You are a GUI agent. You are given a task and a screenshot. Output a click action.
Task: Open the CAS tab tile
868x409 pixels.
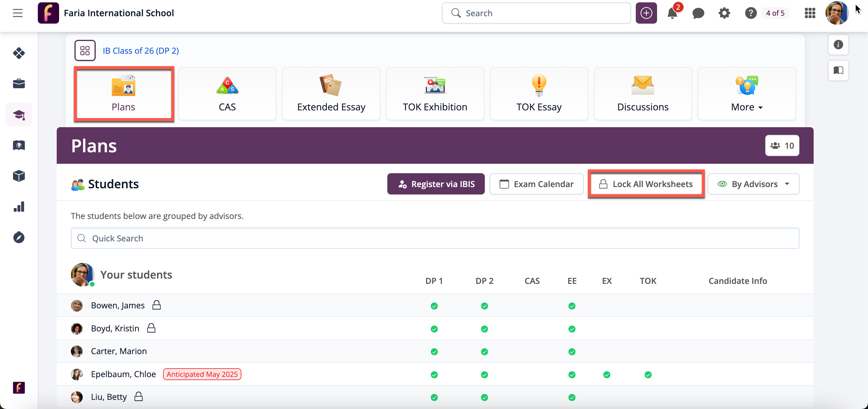click(227, 94)
